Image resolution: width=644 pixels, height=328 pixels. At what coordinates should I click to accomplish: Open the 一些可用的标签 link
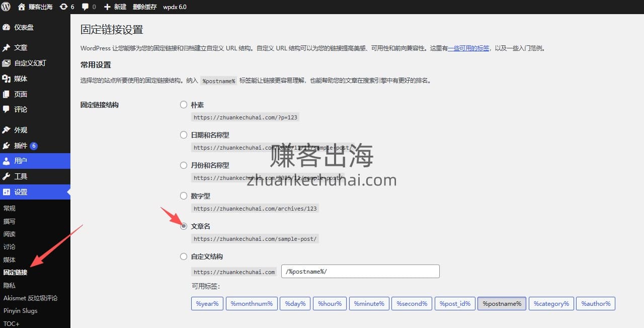point(468,48)
